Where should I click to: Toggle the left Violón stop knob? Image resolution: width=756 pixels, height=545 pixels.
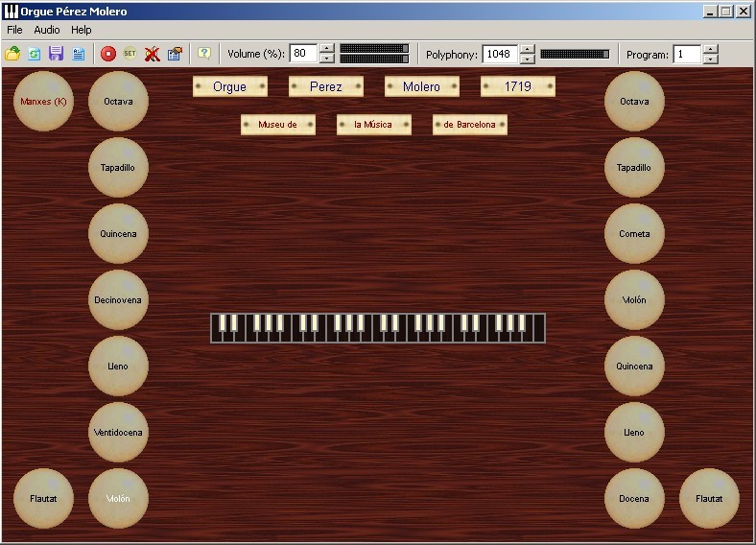coord(118,498)
